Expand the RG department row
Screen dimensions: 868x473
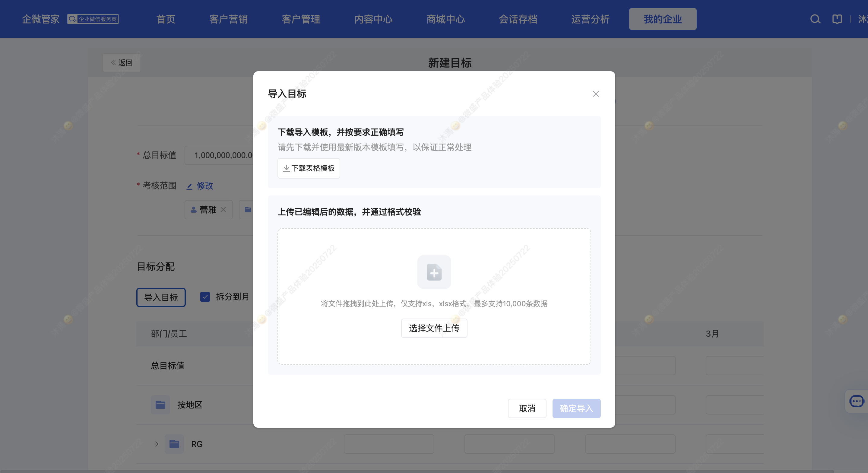(157, 444)
